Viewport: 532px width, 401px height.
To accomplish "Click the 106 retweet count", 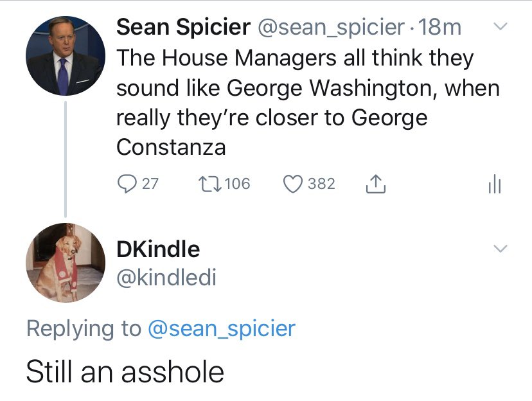I will click(238, 184).
